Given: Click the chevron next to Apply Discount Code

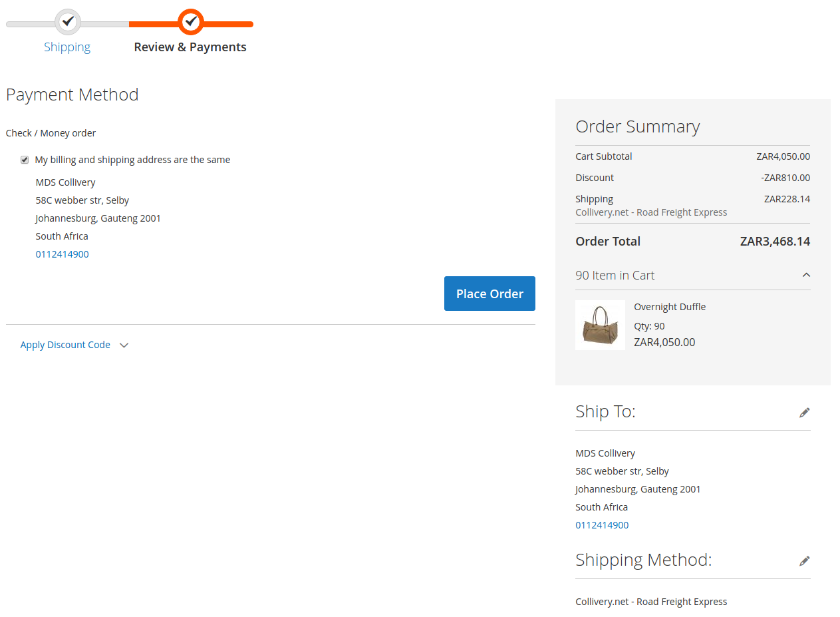Looking at the screenshot, I should tap(124, 345).
